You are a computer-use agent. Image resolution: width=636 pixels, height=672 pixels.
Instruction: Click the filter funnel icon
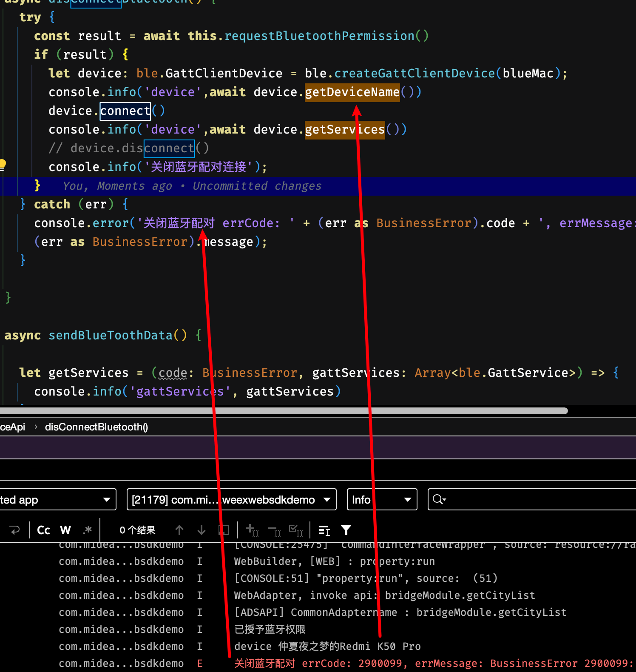click(346, 530)
